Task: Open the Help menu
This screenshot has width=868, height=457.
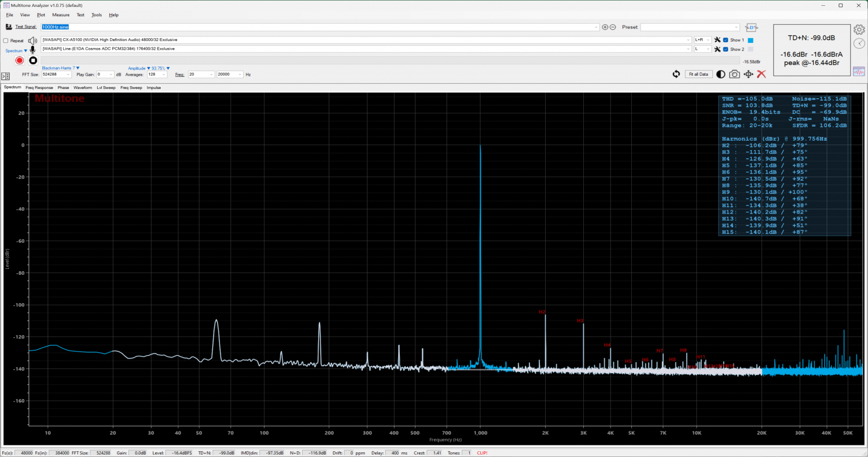Action: point(114,15)
